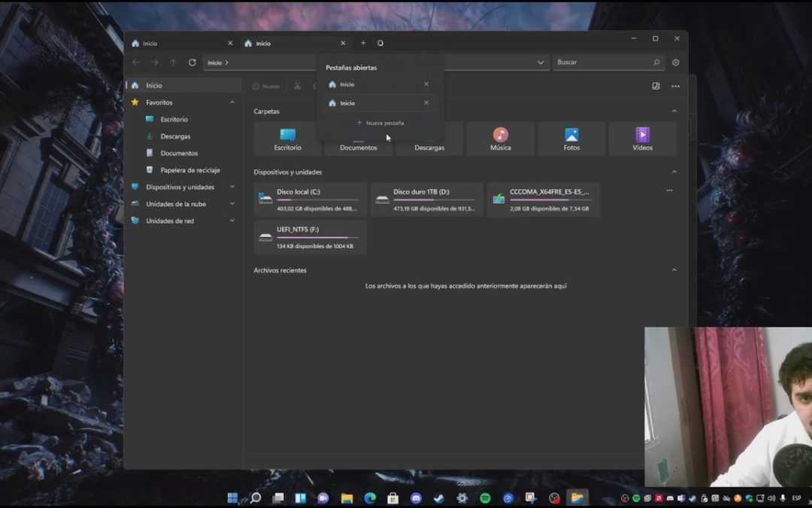Open Spotify from the taskbar
The width and height of the screenshot is (812, 508).
click(485, 497)
